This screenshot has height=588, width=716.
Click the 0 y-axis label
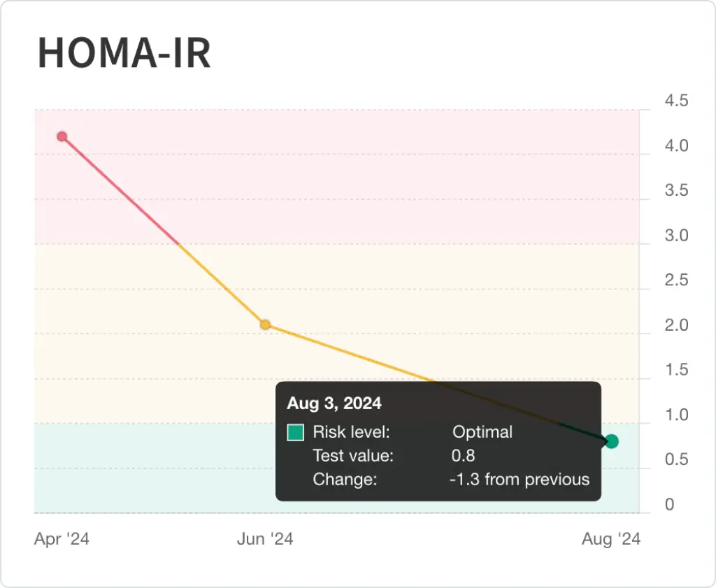pyautogui.click(x=670, y=504)
